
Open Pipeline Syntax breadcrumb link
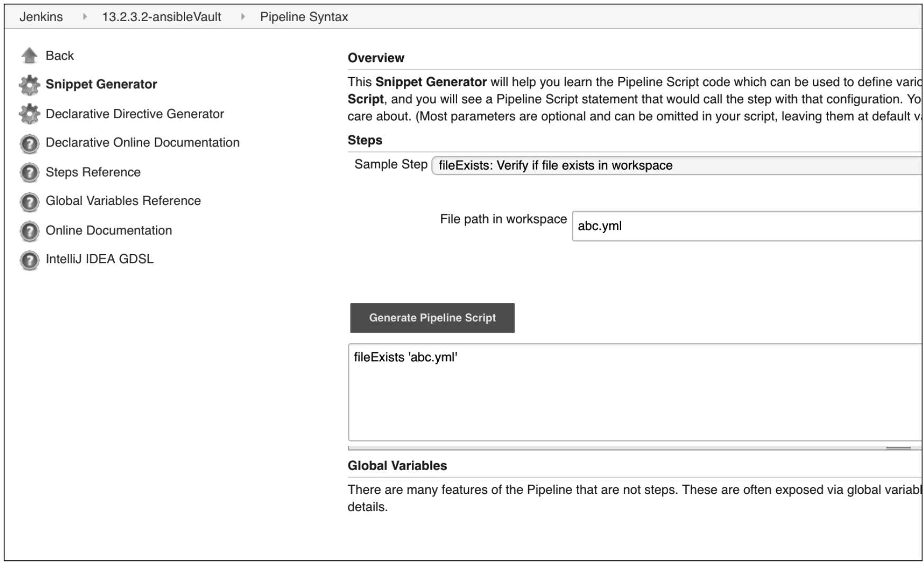(304, 17)
